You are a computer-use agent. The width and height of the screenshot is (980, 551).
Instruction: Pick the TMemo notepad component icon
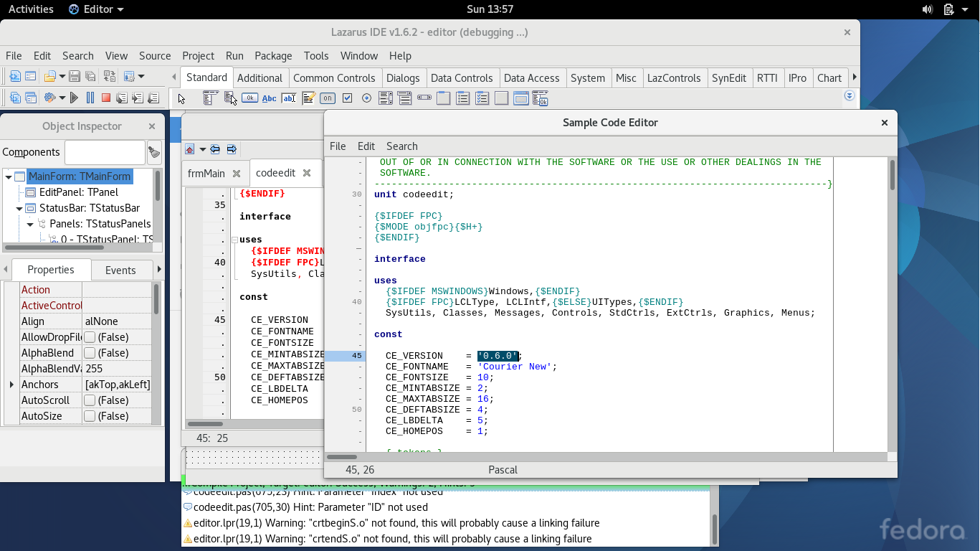tap(308, 98)
